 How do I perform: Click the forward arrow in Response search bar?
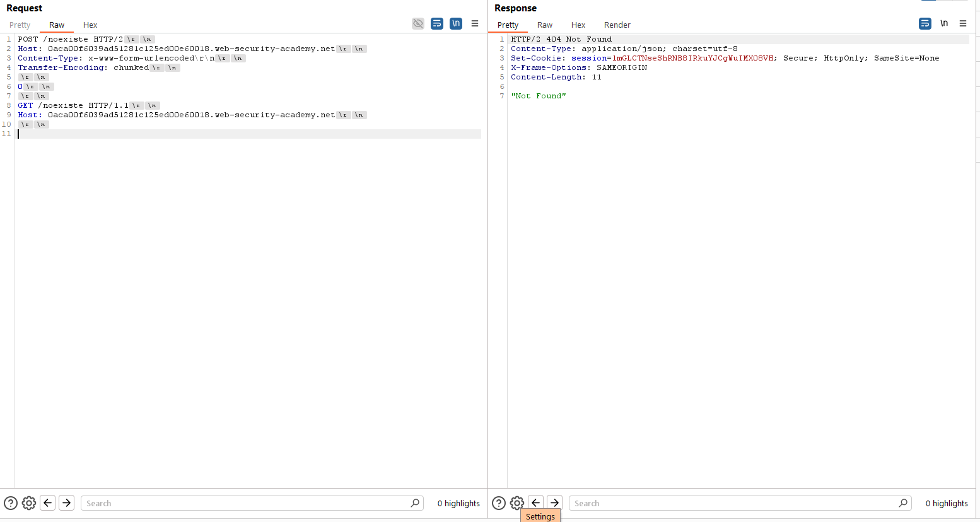(x=554, y=502)
